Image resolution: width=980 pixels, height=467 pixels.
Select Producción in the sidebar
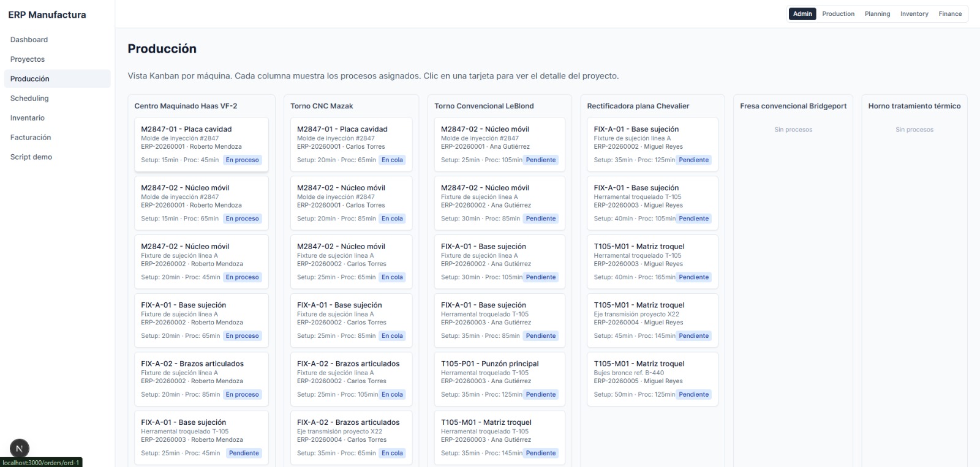click(30, 79)
